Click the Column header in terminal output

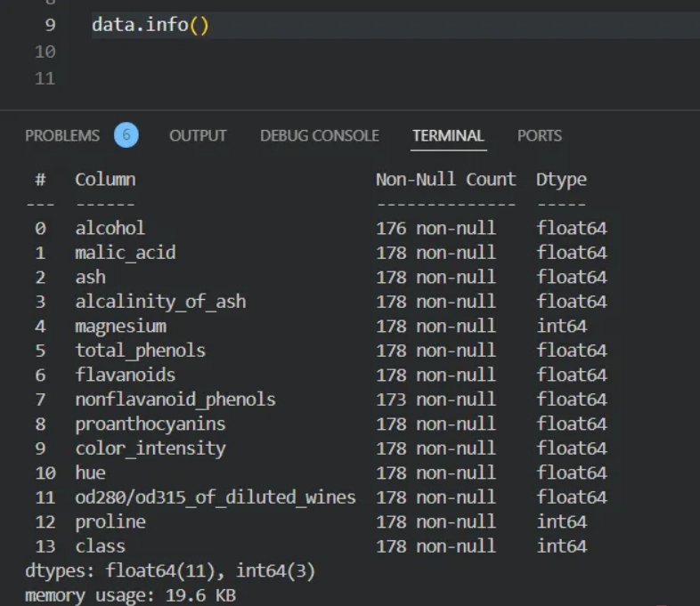tap(105, 179)
